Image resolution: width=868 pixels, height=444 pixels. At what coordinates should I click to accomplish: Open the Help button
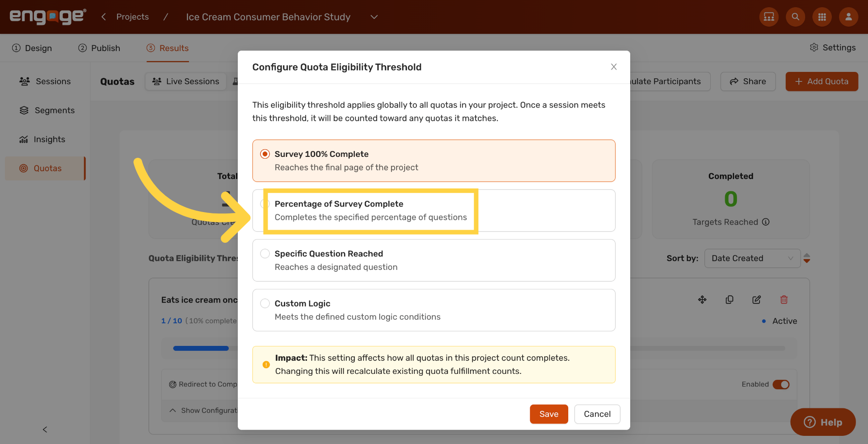(823, 422)
